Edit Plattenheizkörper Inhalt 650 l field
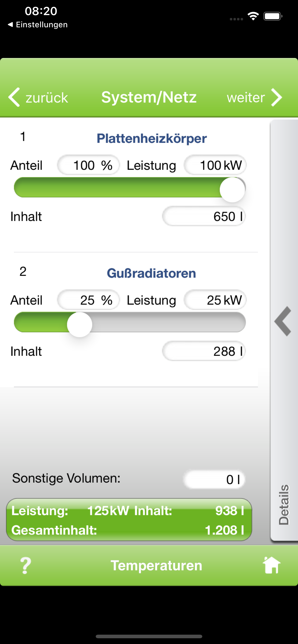This screenshot has height=644, width=298. (x=204, y=216)
